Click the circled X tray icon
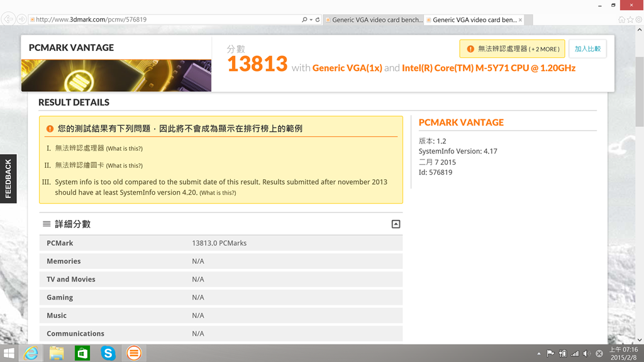The image size is (644, 362). [599, 353]
